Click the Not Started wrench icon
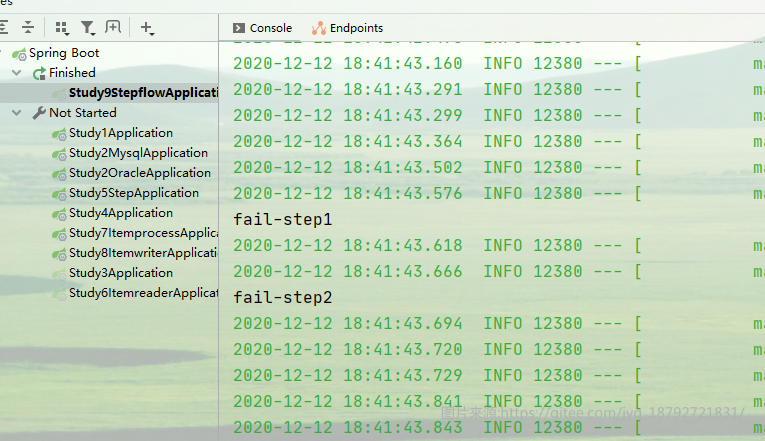The image size is (765, 441). coord(39,113)
